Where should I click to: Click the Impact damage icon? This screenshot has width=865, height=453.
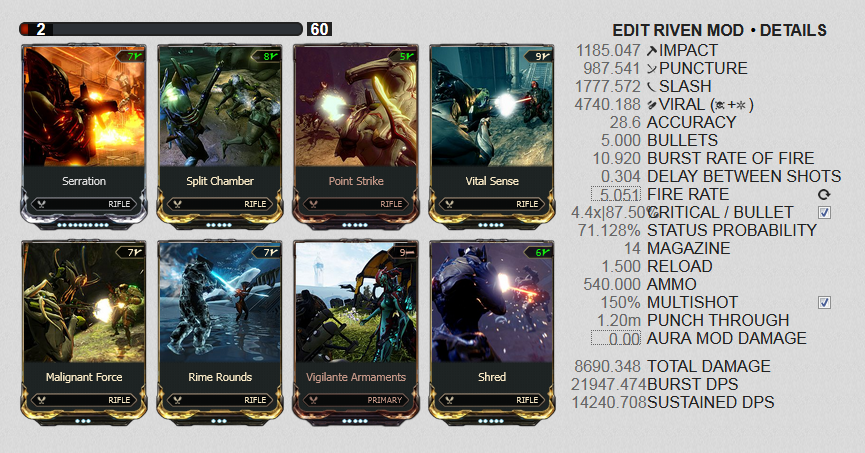(652, 51)
